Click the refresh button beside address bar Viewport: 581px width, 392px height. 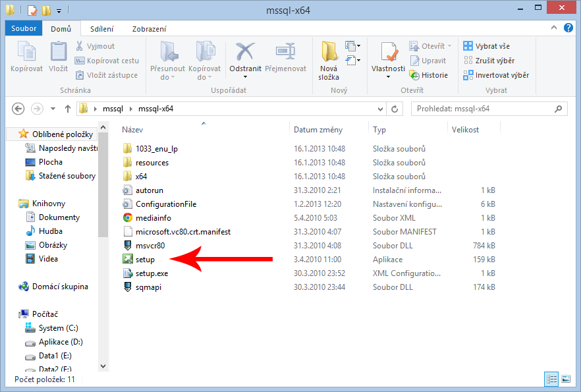[x=395, y=109]
